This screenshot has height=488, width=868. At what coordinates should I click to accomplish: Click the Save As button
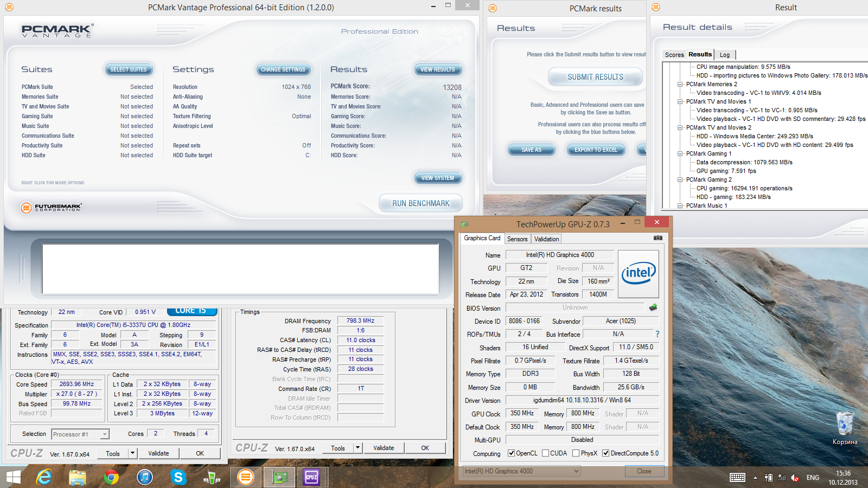point(532,150)
